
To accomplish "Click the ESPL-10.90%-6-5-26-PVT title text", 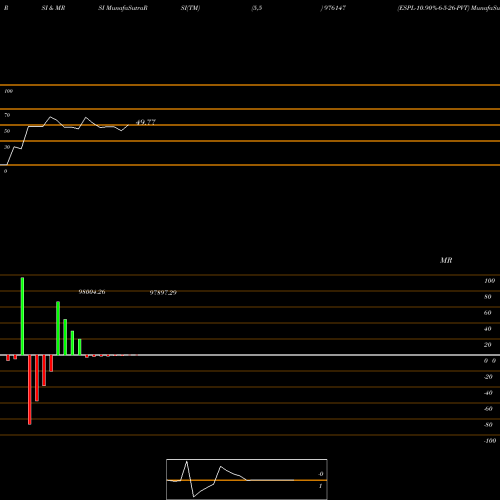I will pyautogui.click(x=433, y=8).
